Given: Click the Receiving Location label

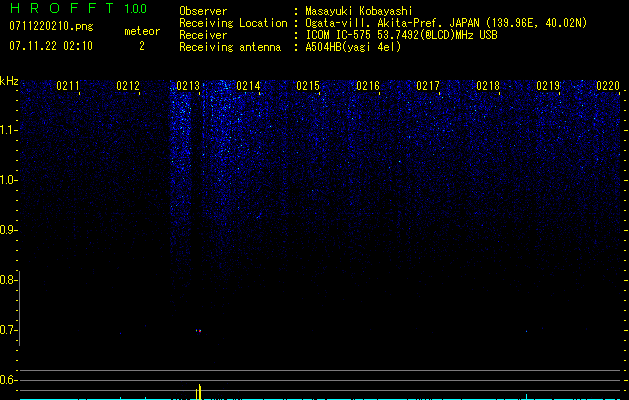Looking at the screenshot, I should (233, 23).
